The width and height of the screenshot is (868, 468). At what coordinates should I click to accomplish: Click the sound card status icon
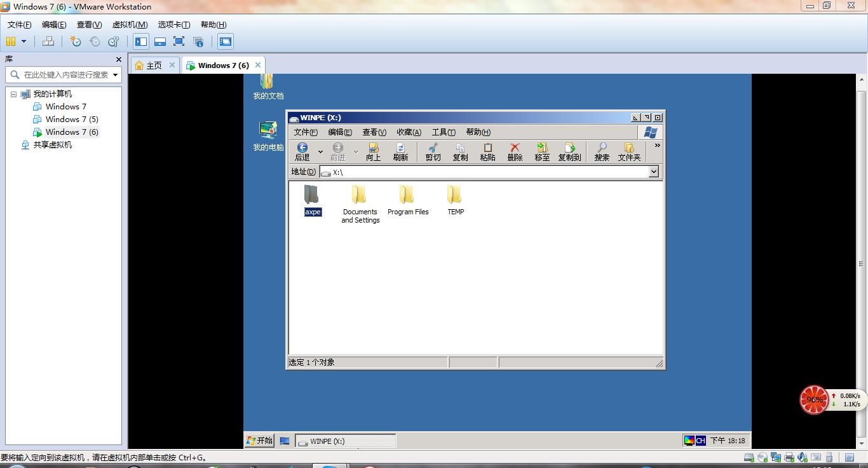tap(802, 457)
